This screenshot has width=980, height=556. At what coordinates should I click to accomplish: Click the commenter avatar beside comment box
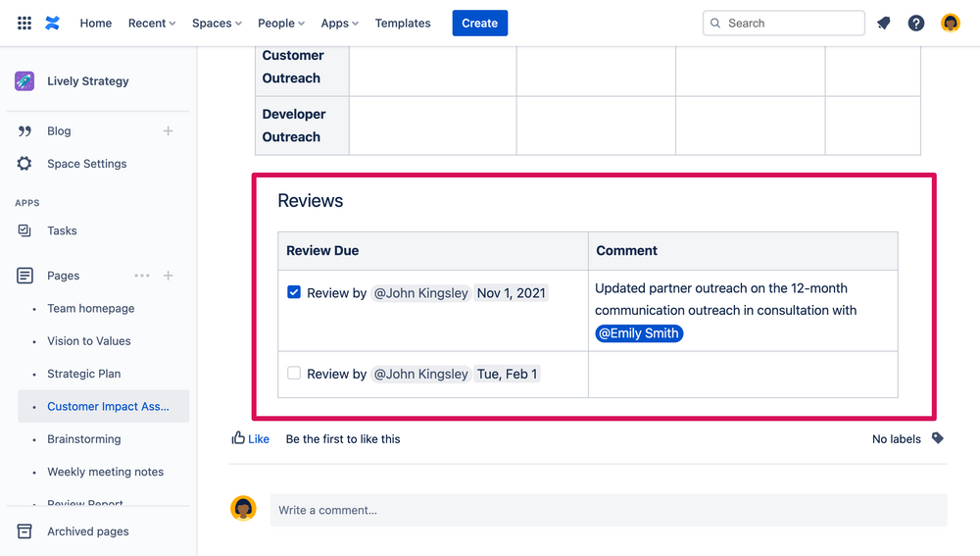(243, 509)
